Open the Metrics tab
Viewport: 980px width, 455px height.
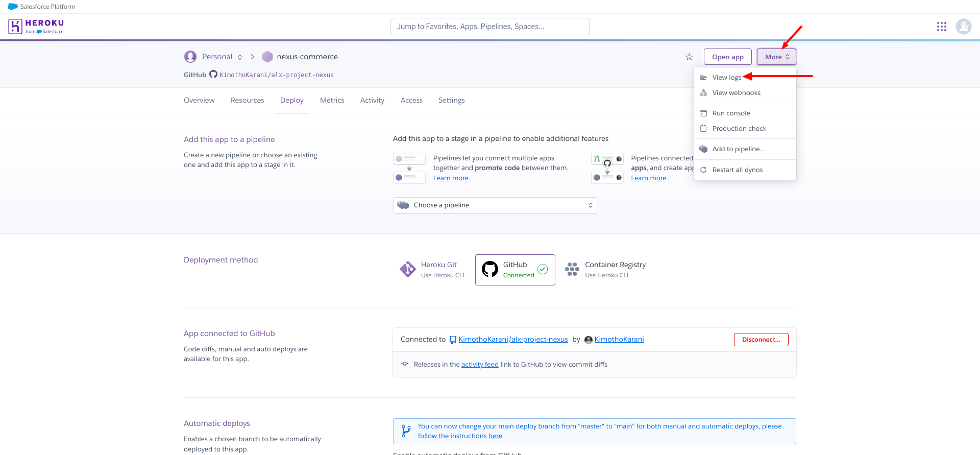(x=332, y=100)
